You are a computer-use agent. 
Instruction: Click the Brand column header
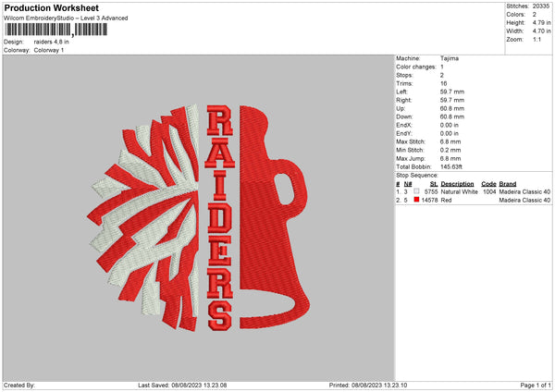point(508,184)
